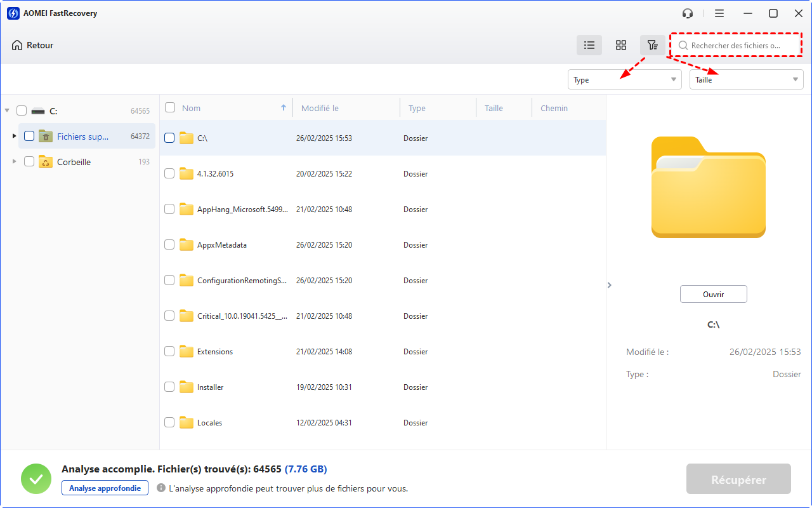Expand the Corbeille tree node
This screenshot has width=812, height=508.
[x=14, y=162]
